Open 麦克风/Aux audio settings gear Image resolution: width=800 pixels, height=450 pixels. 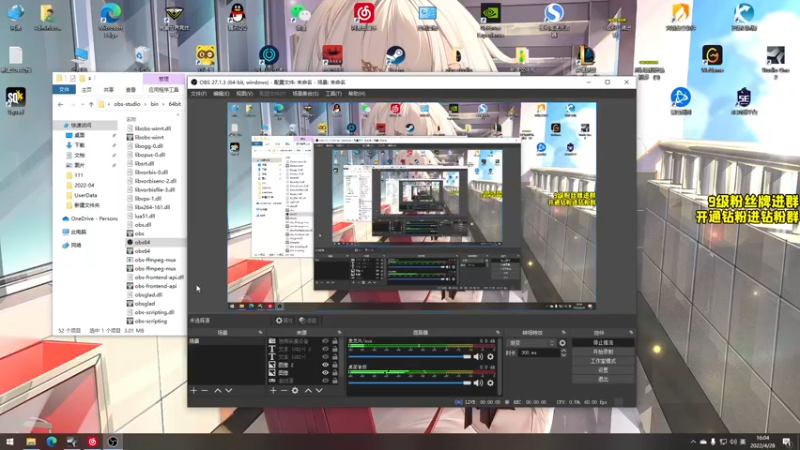click(490, 357)
